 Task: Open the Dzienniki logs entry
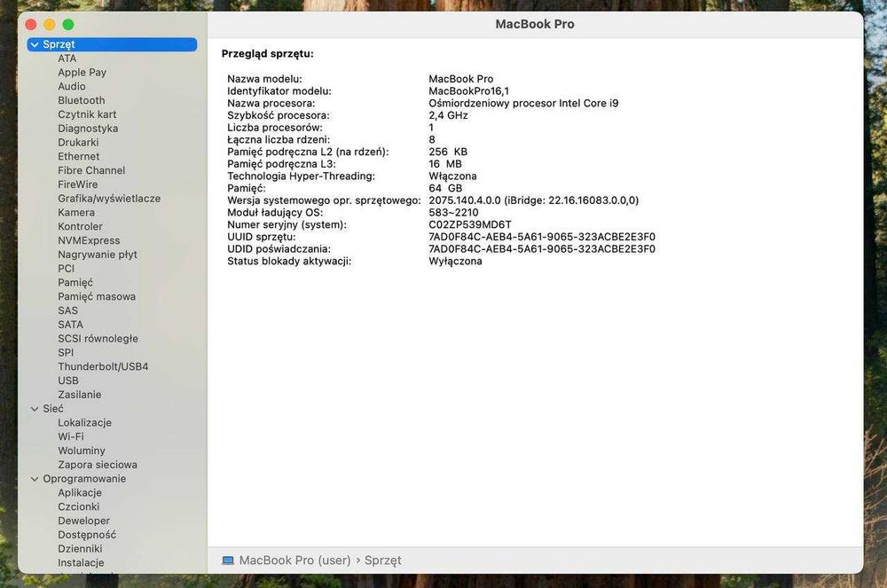(x=80, y=549)
